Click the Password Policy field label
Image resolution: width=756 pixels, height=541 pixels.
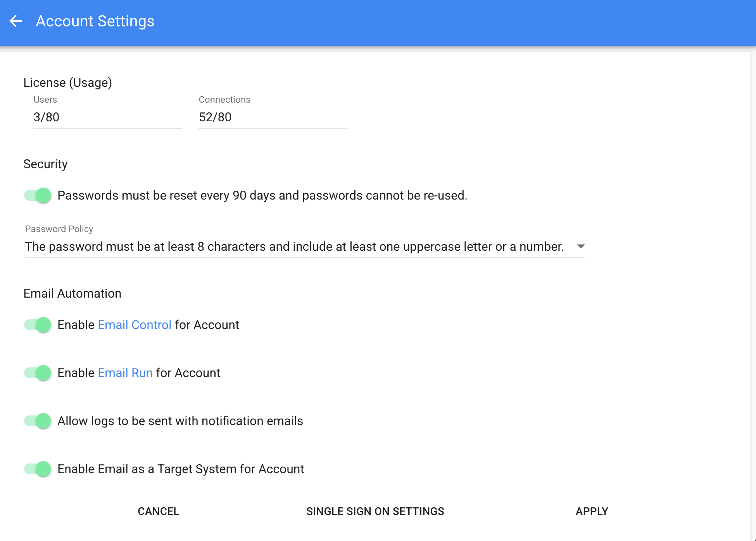tap(59, 229)
